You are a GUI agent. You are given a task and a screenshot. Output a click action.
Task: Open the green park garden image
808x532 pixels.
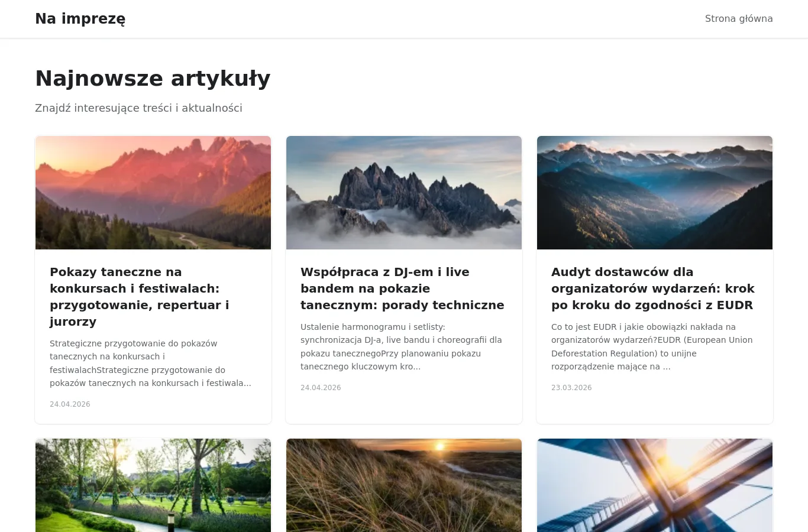[153, 485]
